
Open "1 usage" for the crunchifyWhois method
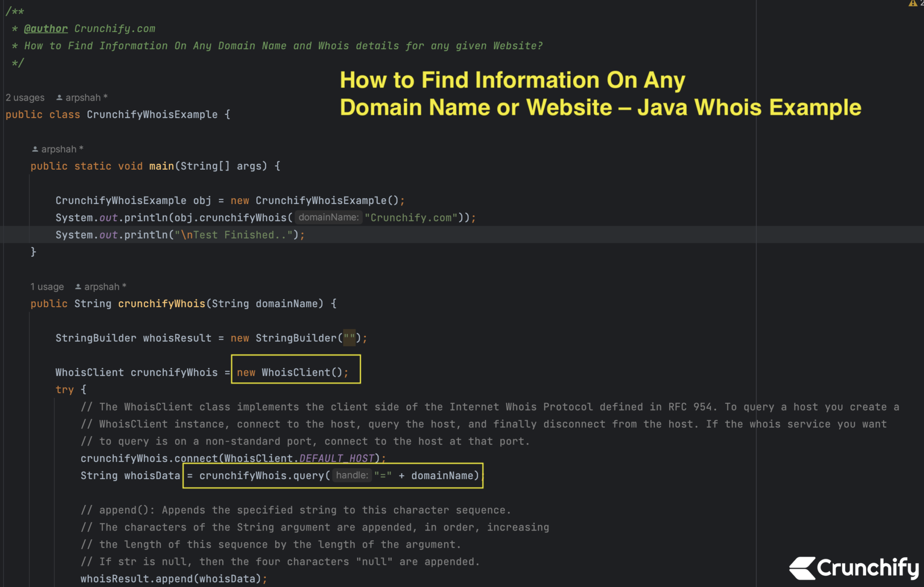click(47, 286)
